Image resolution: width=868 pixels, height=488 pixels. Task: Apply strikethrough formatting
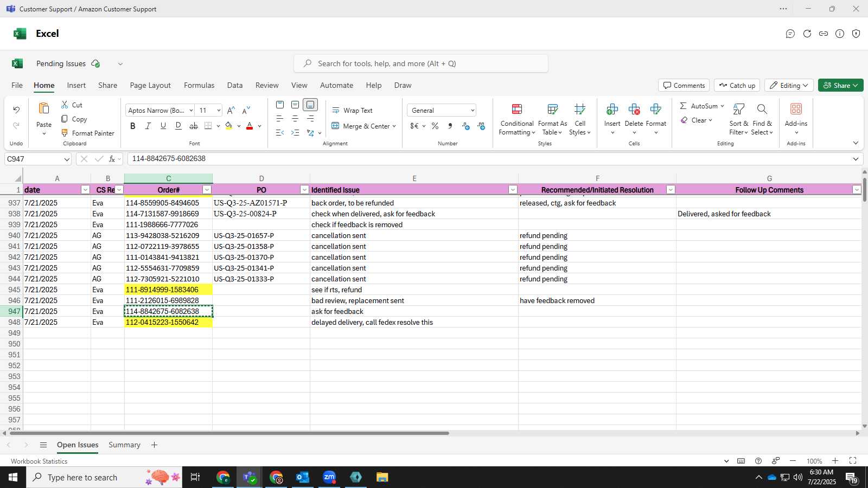click(x=194, y=126)
